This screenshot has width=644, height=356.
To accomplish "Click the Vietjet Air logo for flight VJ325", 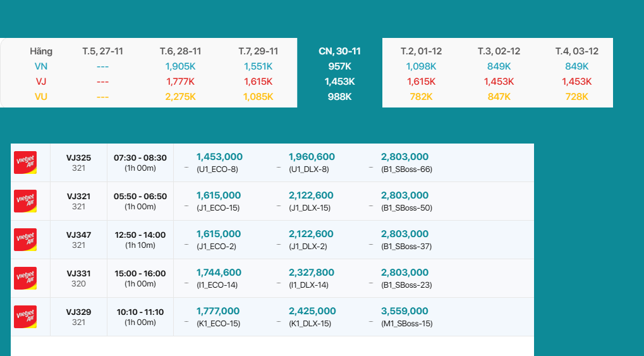I will coord(25,163).
